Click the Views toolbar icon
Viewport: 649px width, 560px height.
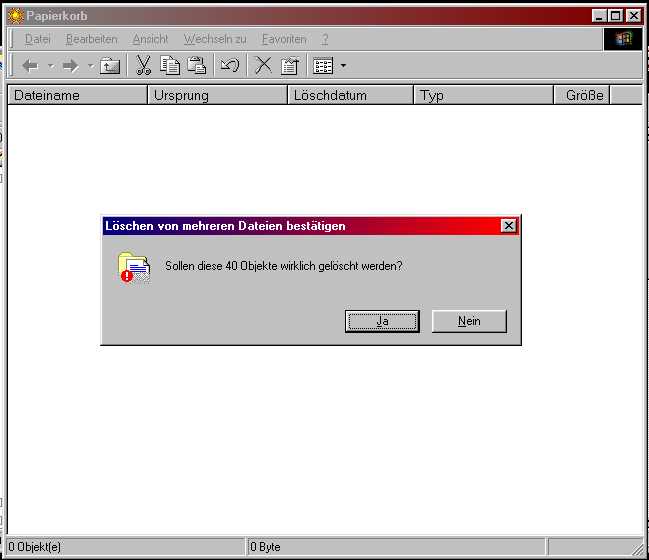323,66
